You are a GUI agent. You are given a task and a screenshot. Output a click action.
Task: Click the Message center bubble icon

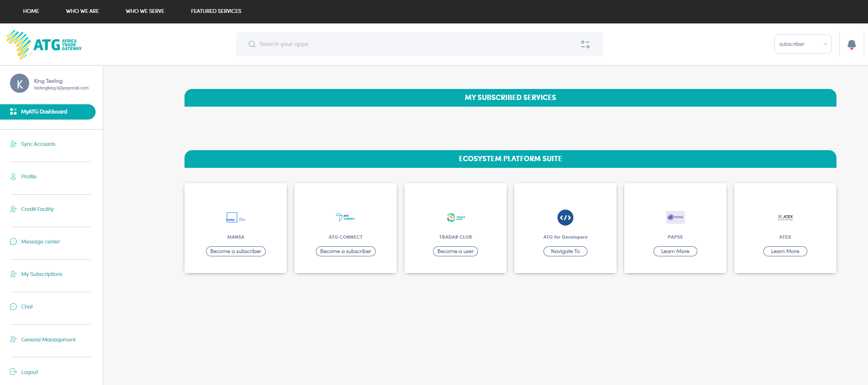[13, 242]
